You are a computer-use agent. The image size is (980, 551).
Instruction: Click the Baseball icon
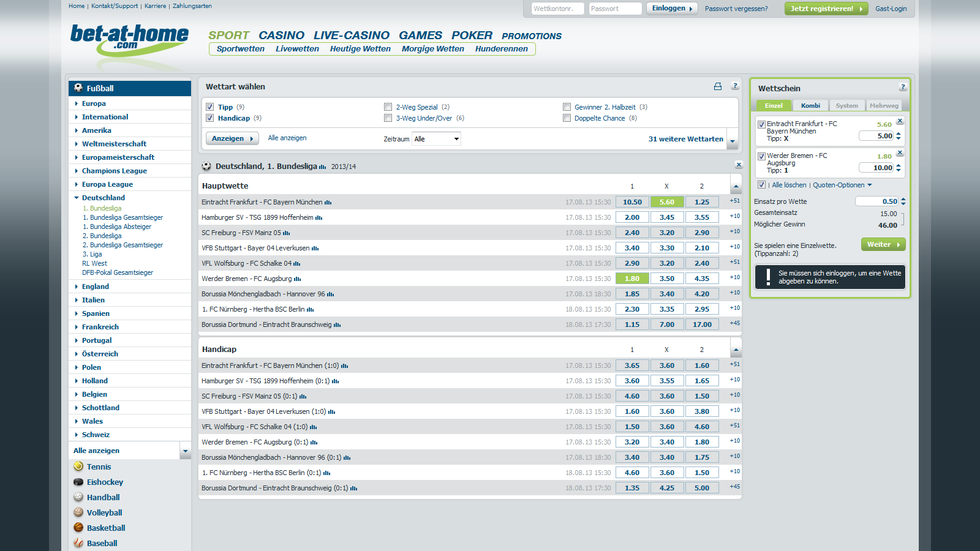coord(78,543)
